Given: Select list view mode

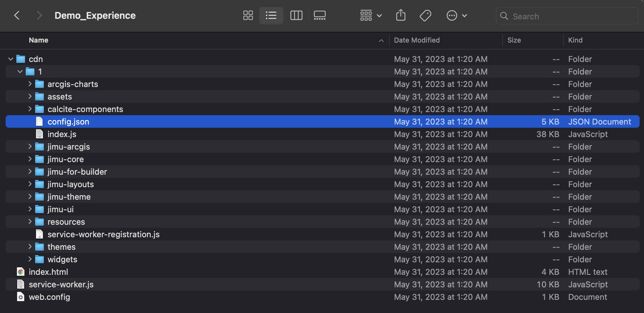Looking at the screenshot, I should [x=271, y=16].
